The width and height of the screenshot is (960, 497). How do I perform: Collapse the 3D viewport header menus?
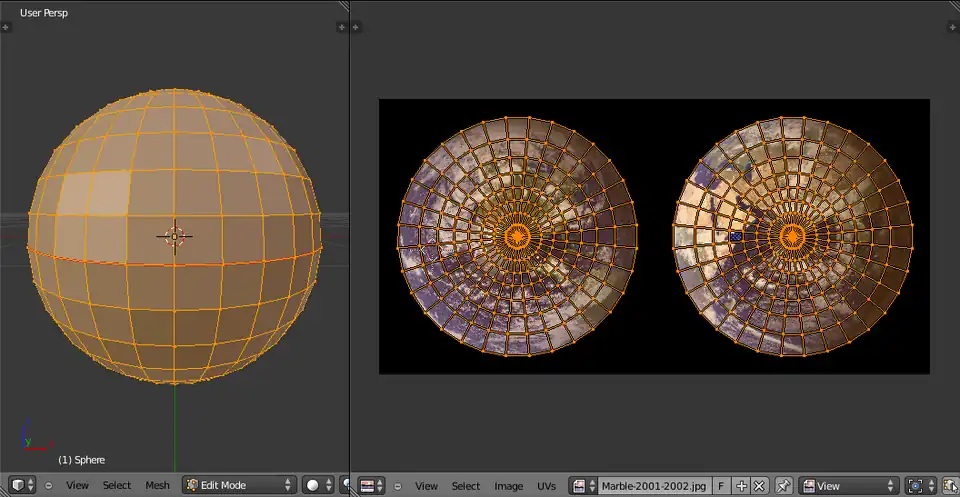48,485
